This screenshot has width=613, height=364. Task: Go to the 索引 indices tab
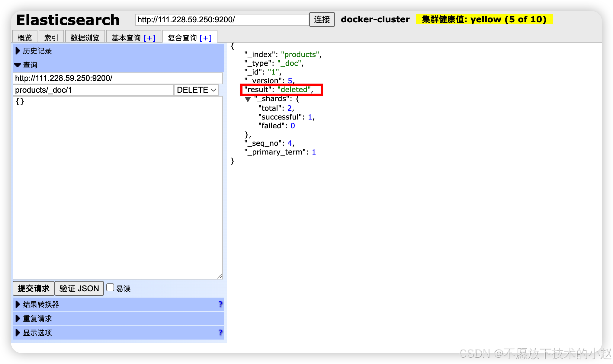click(x=51, y=38)
